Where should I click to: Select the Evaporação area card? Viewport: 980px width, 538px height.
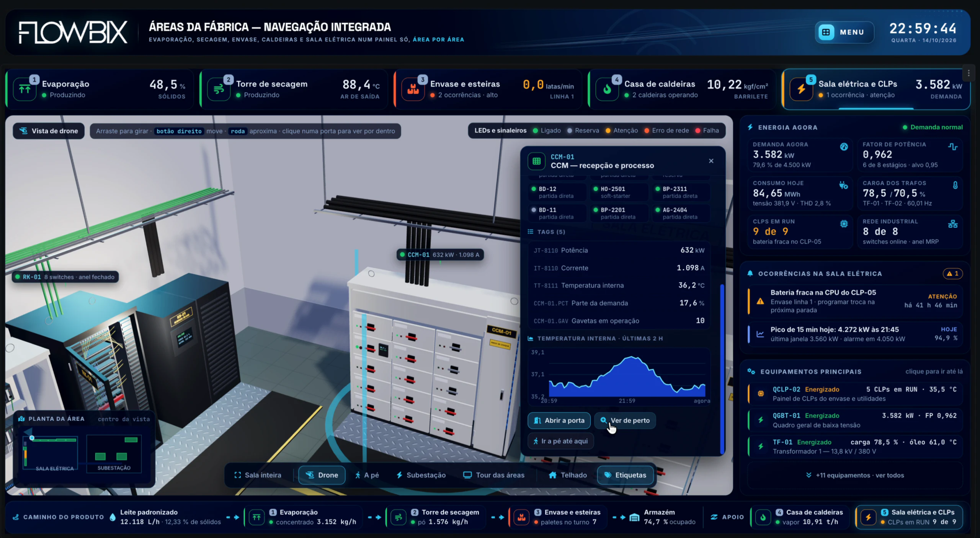click(100, 89)
